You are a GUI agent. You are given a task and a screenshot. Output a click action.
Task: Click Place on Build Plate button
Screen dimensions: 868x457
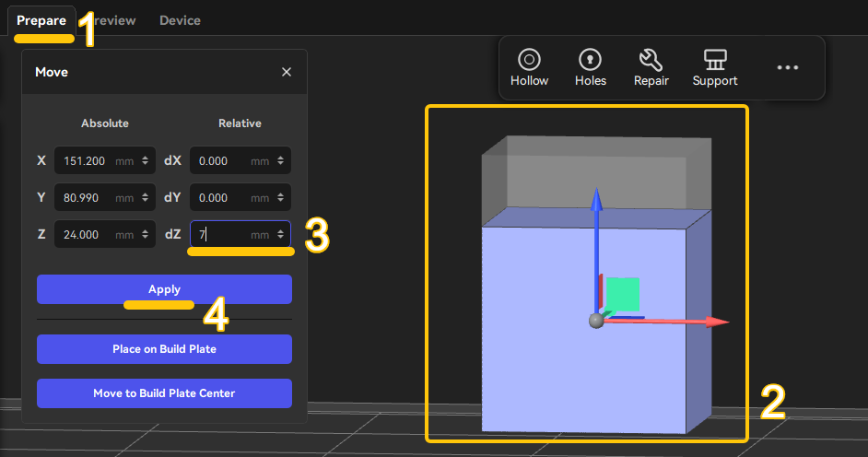point(164,349)
